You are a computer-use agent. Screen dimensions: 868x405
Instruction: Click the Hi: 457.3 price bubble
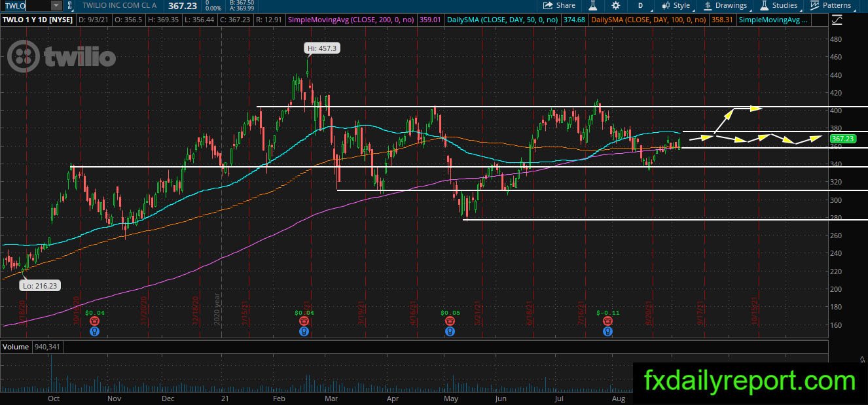323,48
